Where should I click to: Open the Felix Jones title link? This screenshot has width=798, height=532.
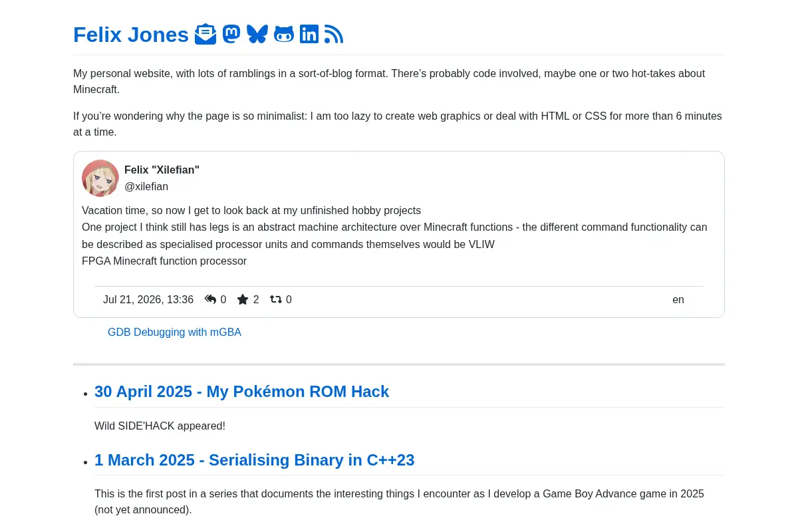[x=131, y=35]
